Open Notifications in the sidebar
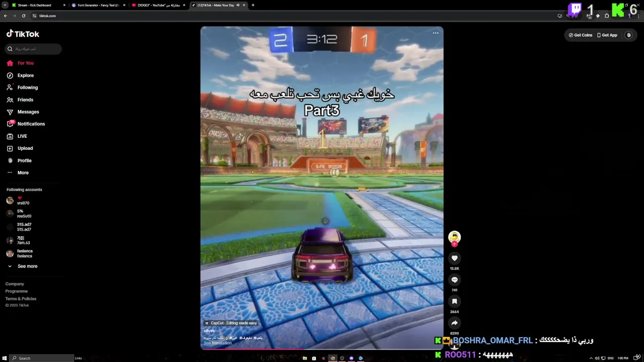 (x=31, y=124)
